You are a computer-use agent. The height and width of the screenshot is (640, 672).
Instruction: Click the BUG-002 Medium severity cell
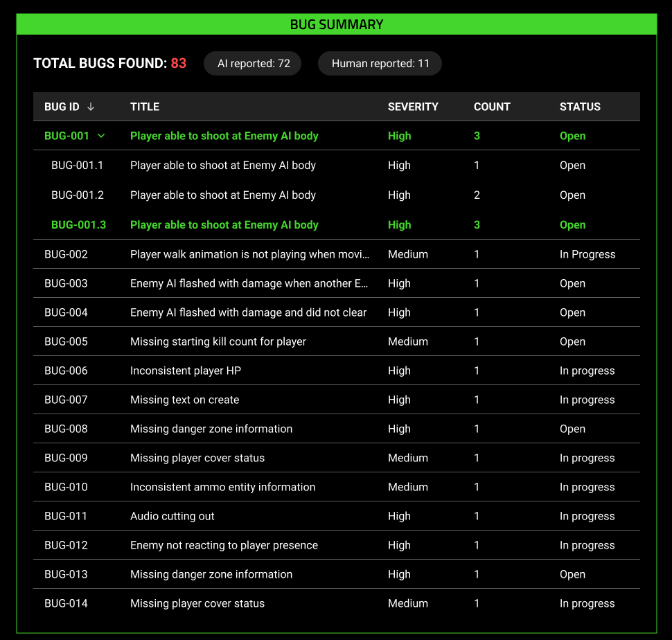pos(408,254)
